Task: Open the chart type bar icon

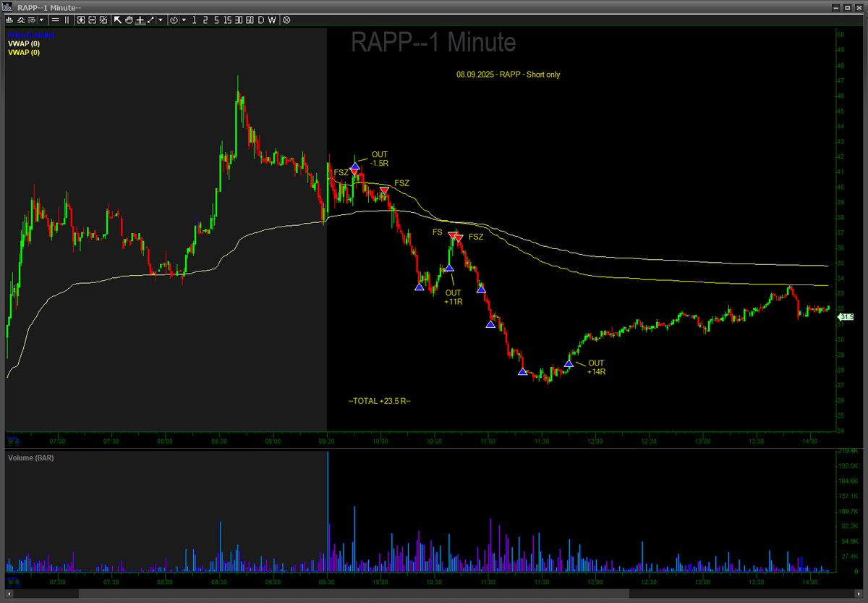Action: click(9, 20)
